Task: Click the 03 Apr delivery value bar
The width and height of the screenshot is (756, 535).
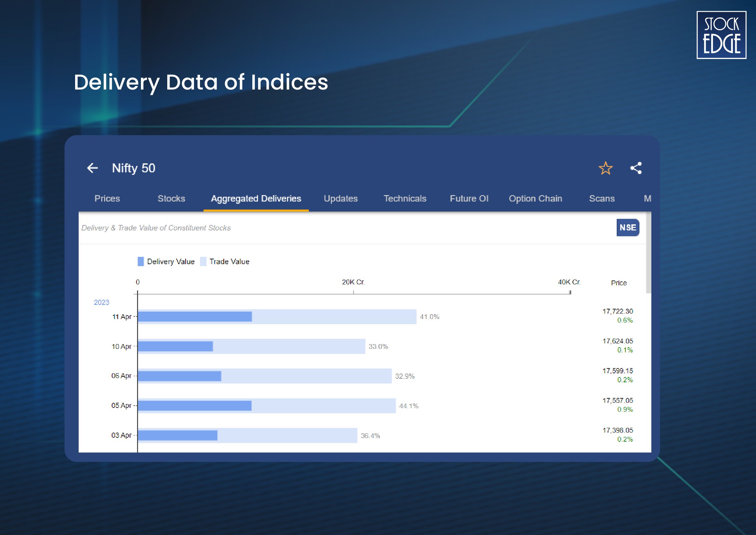Action: point(177,436)
